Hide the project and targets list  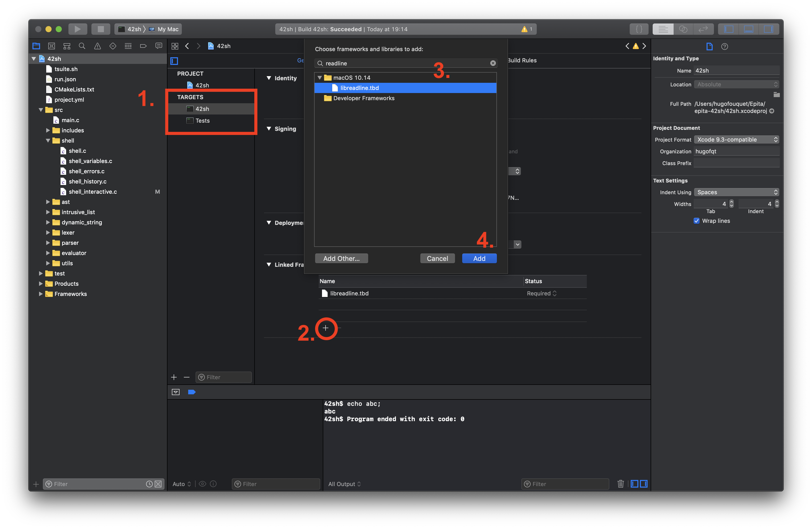[174, 61]
